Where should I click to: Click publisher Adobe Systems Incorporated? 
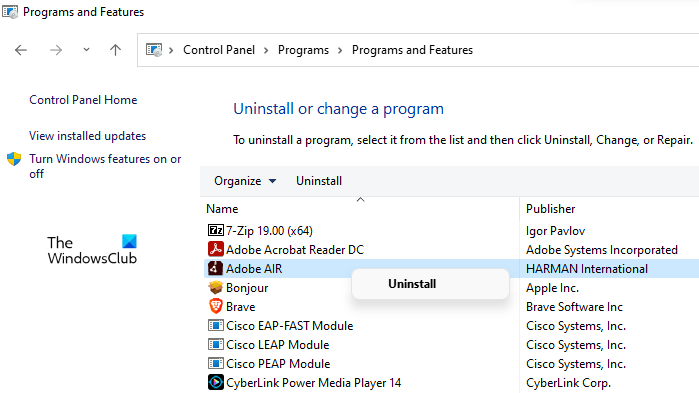(601, 250)
